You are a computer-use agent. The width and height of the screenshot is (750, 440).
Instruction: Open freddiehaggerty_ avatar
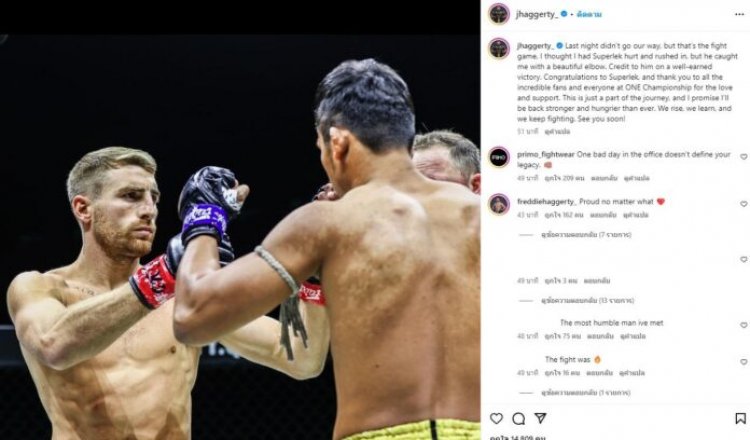pos(499,204)
